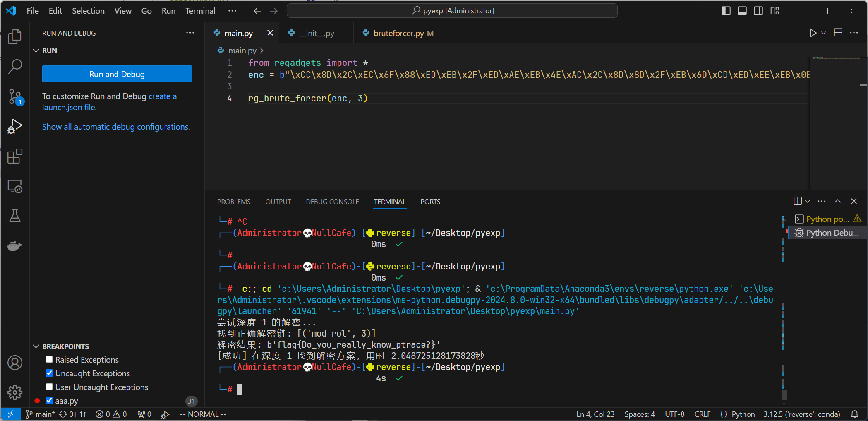868x421 pixels.
Task: Collapse the RUN section
Action: [36, 51]
